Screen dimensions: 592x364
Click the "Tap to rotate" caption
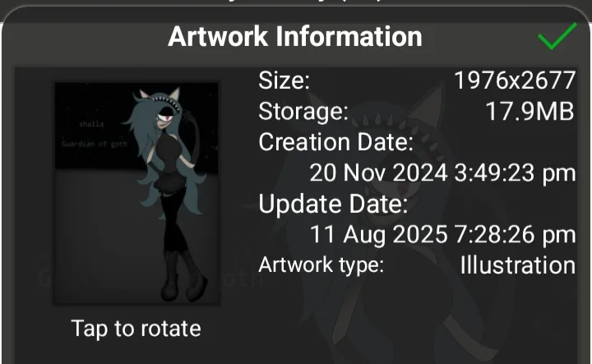pos(136,329)
